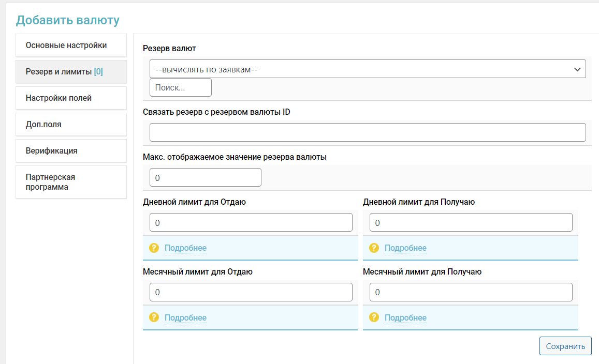Viewport: 599px width, 364px height.
Task: Open the Настройки полей tab
Action: tap(71, 98)
